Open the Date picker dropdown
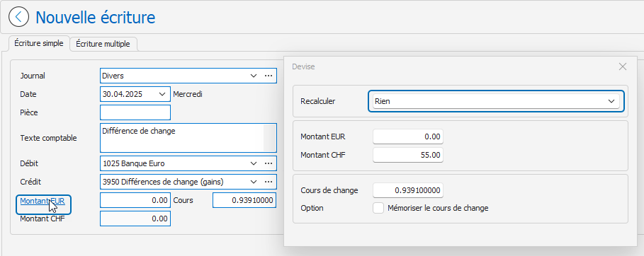The width and height of the screenshot is (644, 256). coord(162,94)
